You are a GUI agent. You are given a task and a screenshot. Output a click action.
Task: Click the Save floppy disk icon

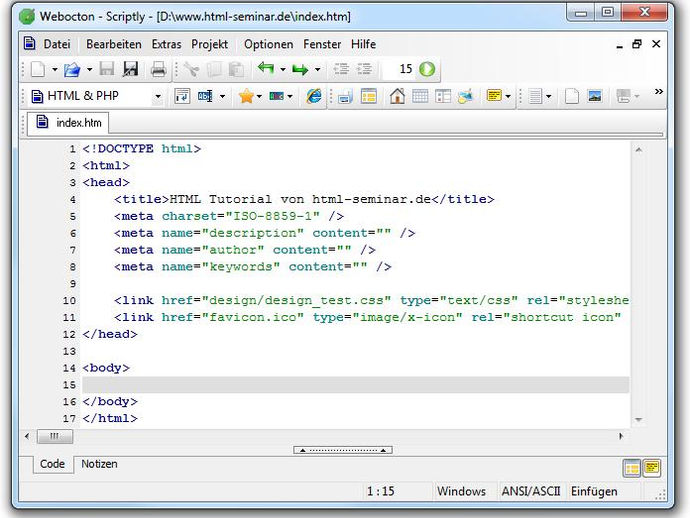[107, 69]
